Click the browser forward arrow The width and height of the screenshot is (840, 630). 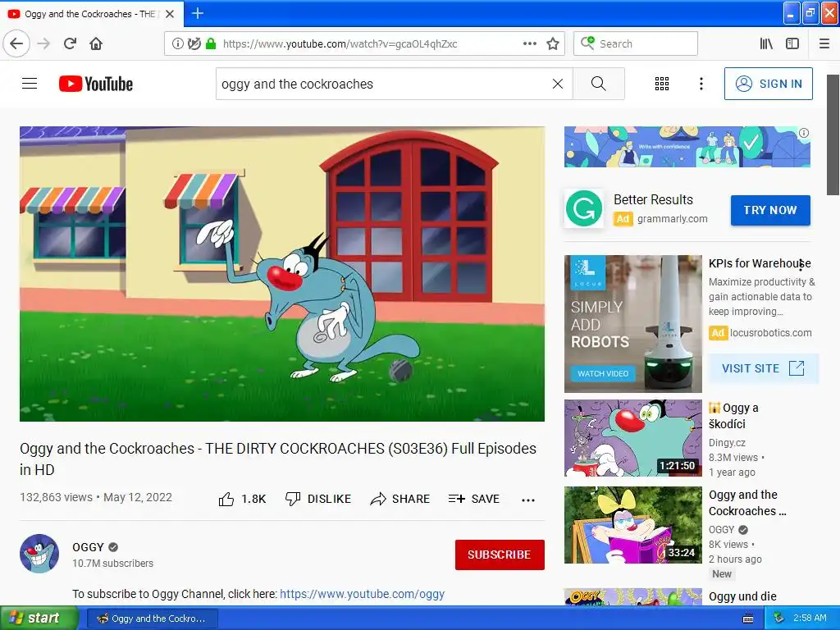click(x=43, y=43)
